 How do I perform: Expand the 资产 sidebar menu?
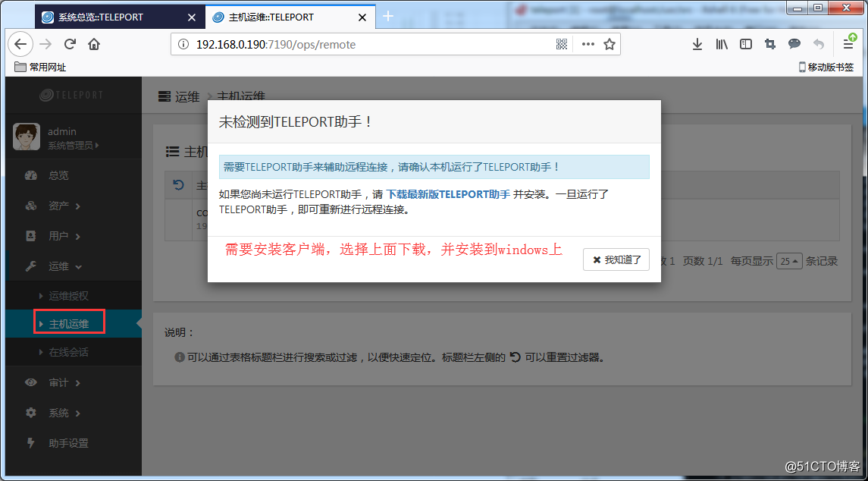click(73, 206)
